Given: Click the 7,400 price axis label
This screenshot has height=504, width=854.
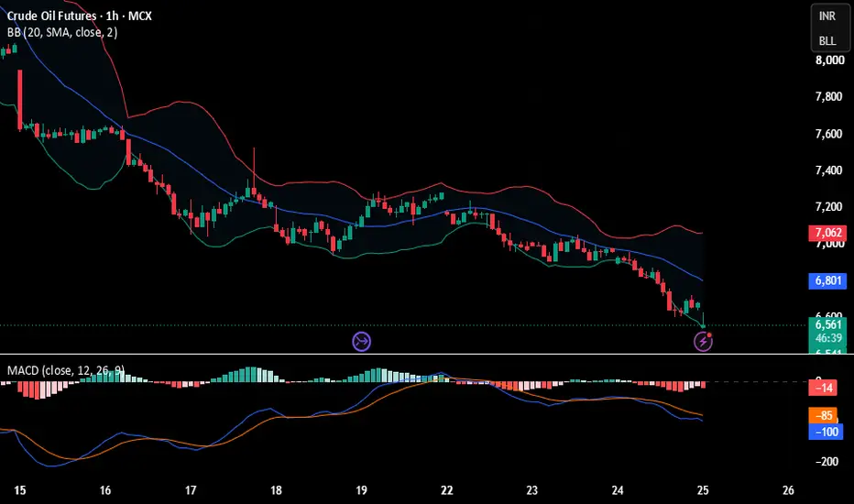Looking at the screenshot, I should (829, 170).
